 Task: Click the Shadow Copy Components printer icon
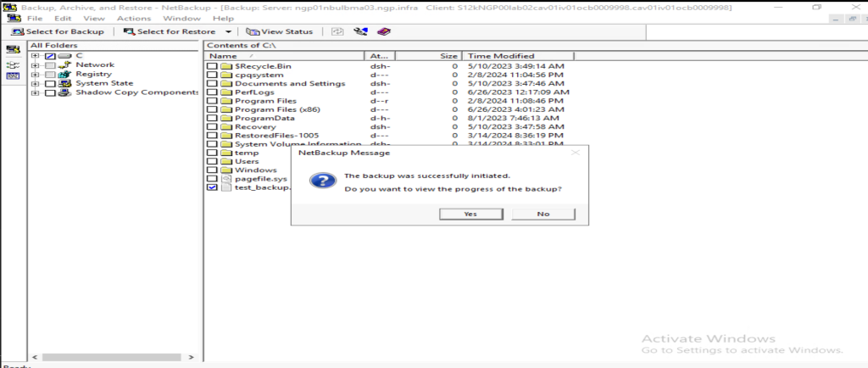64,92
